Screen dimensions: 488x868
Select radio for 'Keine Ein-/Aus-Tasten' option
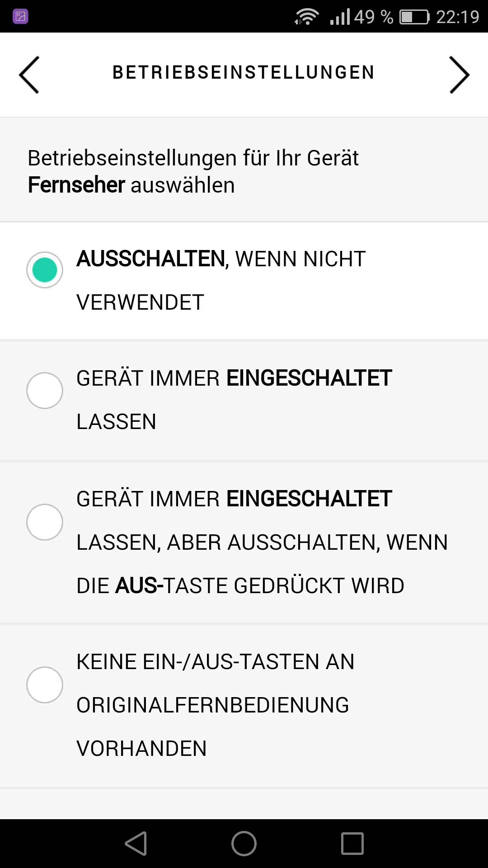point(45,685)
